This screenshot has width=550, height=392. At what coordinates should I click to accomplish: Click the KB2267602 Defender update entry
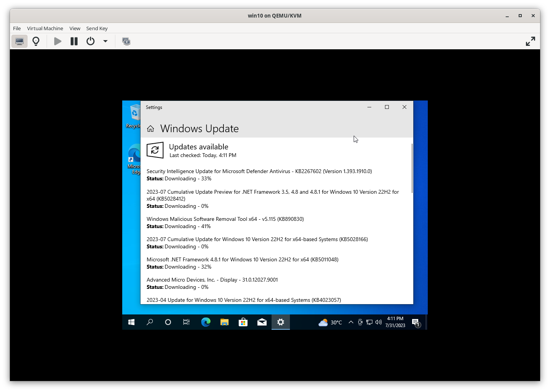click(259, 171)
